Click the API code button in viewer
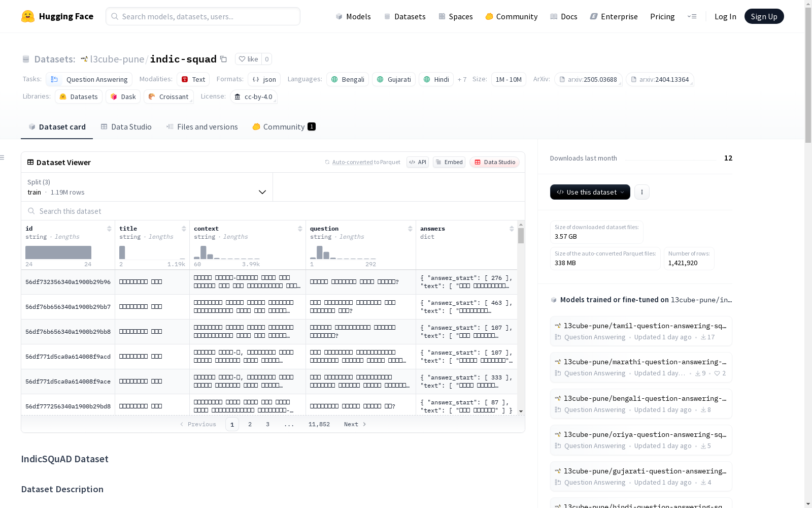Screen dimensions: 812x508 [x=418, y=162]
